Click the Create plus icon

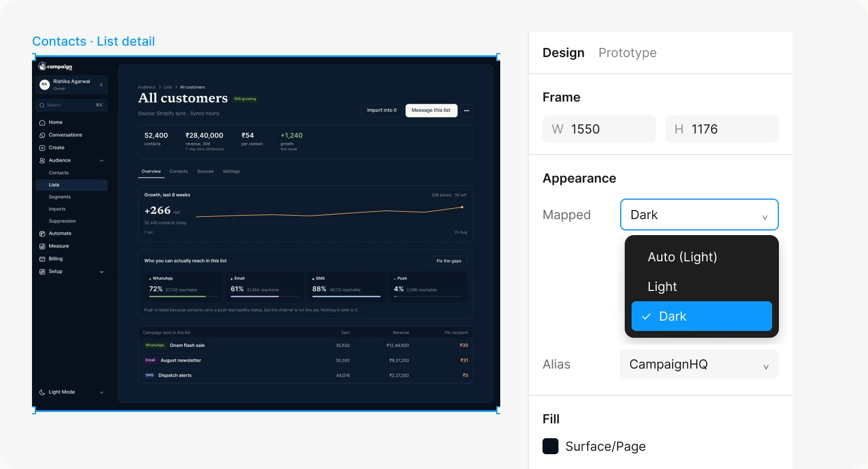point(42,148)
